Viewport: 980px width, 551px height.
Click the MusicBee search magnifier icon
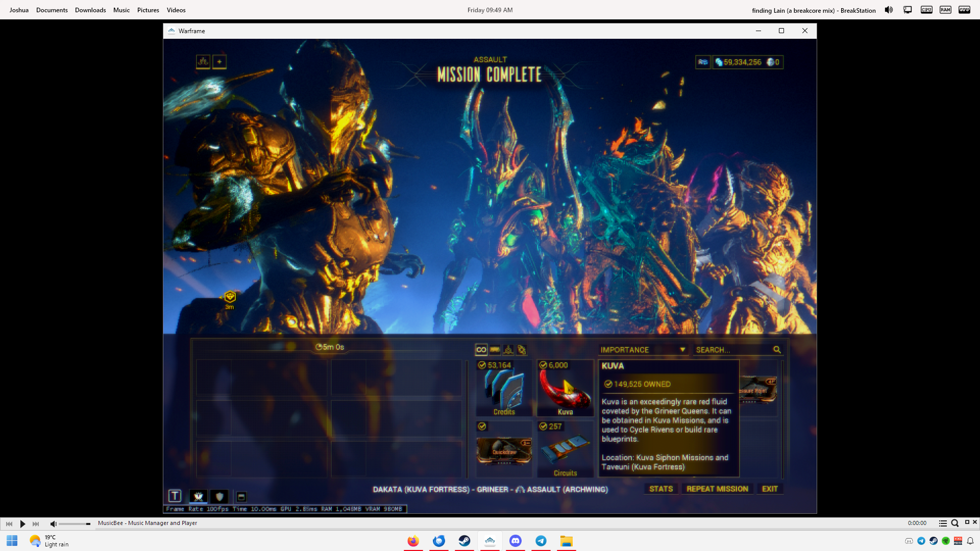pos(954,523)
